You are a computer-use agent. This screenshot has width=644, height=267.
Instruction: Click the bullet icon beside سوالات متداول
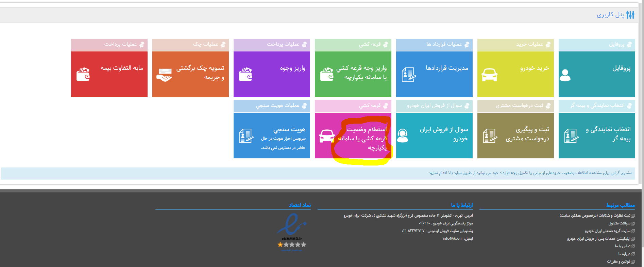click(633, 223)
